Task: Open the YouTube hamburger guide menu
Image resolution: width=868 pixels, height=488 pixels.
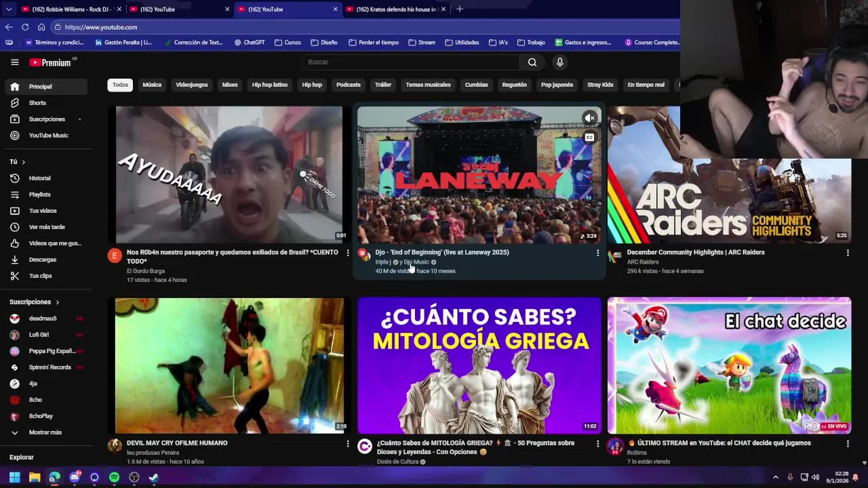Action: [14, 62]
